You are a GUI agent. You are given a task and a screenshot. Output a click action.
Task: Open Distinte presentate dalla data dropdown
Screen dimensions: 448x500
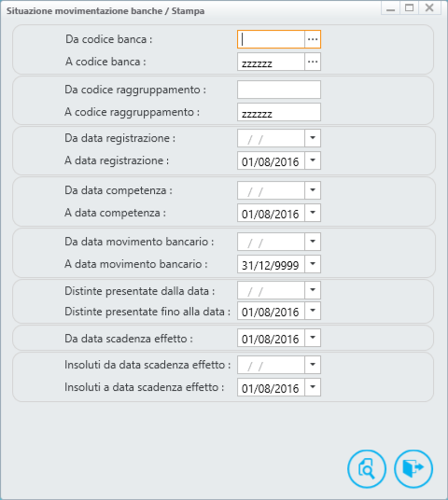tap(313, 290)
